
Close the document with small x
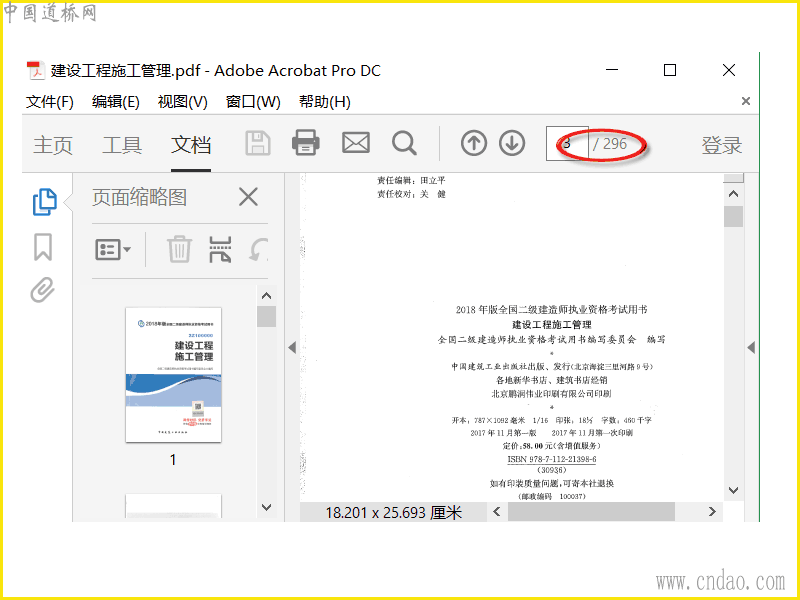745,101
